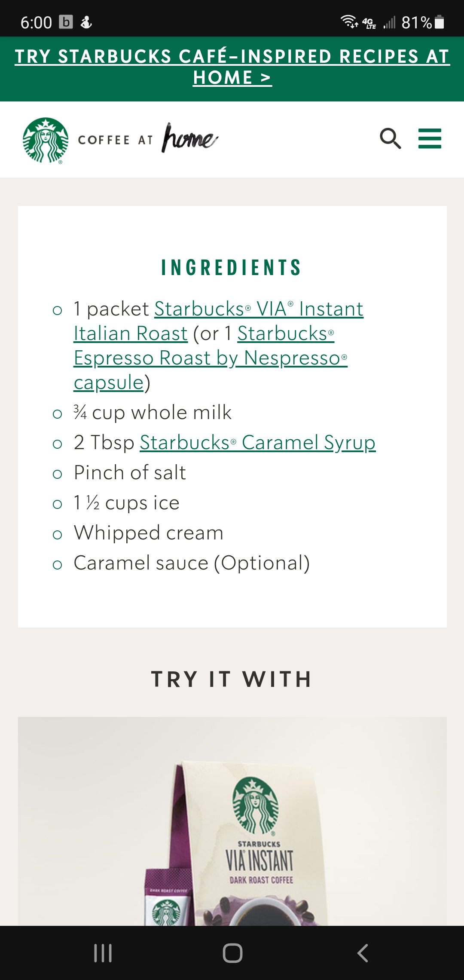Viewport: 464px width, 980px height.
Task: Open the search magnifier icon
Action: click(x=390, y=138)
